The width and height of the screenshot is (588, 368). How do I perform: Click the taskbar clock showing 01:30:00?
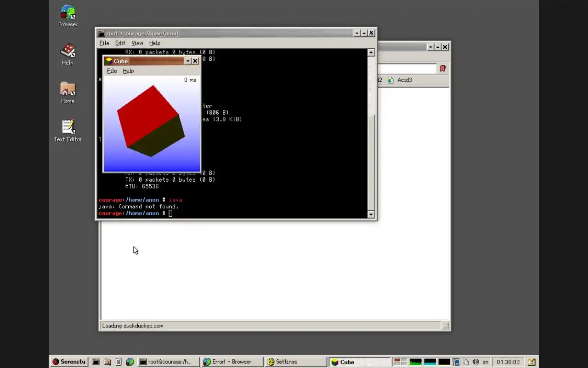click(x=508, y=362)
